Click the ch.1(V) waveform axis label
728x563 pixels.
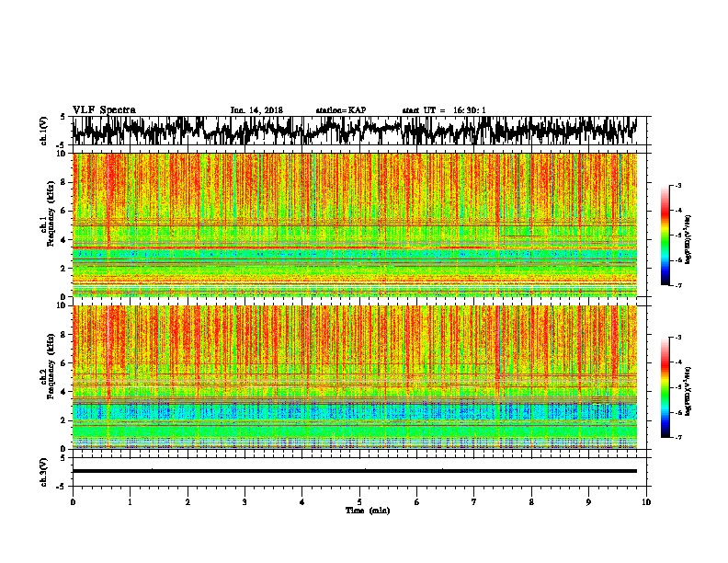point(44,131)
